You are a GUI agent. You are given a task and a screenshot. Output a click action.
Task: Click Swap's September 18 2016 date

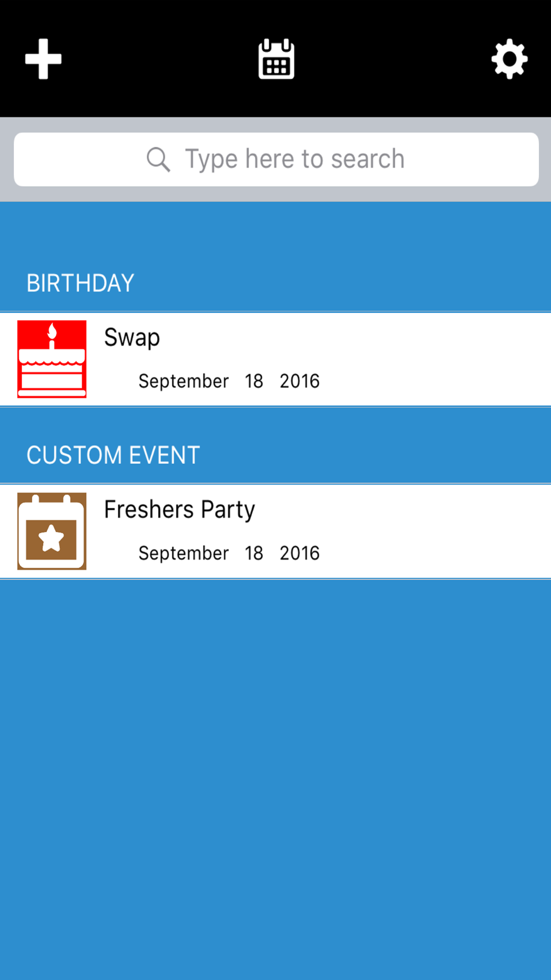[229, 381]
